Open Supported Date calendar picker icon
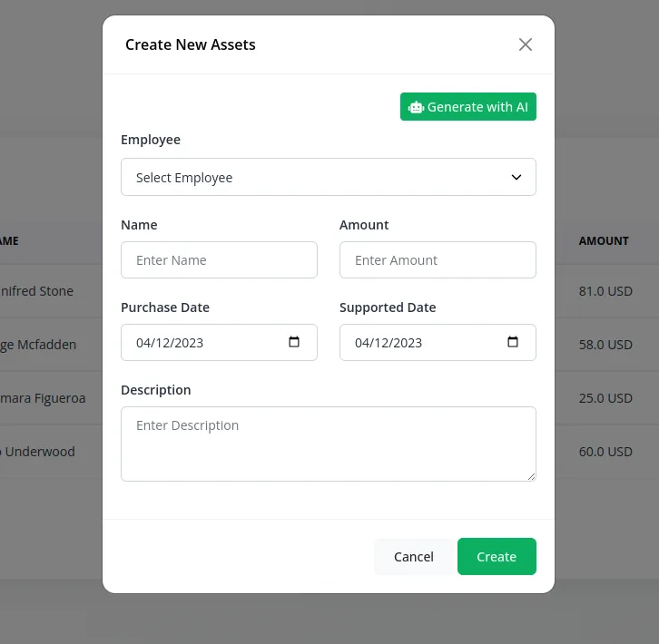This screenshot has height=644, width=659. [x=513, y=342]
